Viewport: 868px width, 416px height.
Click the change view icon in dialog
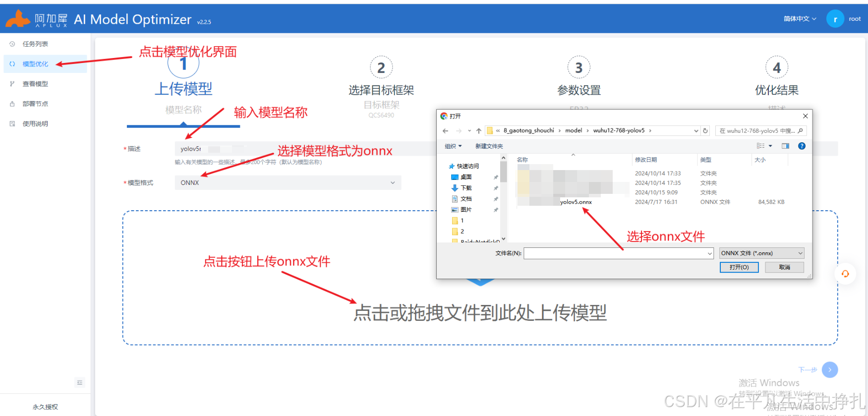tap(760, 146)
